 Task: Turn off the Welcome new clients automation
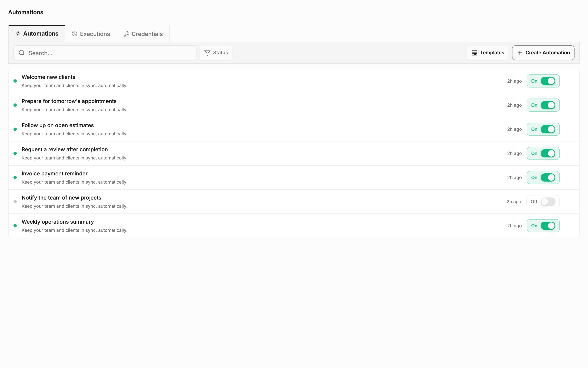click(548, 81)
